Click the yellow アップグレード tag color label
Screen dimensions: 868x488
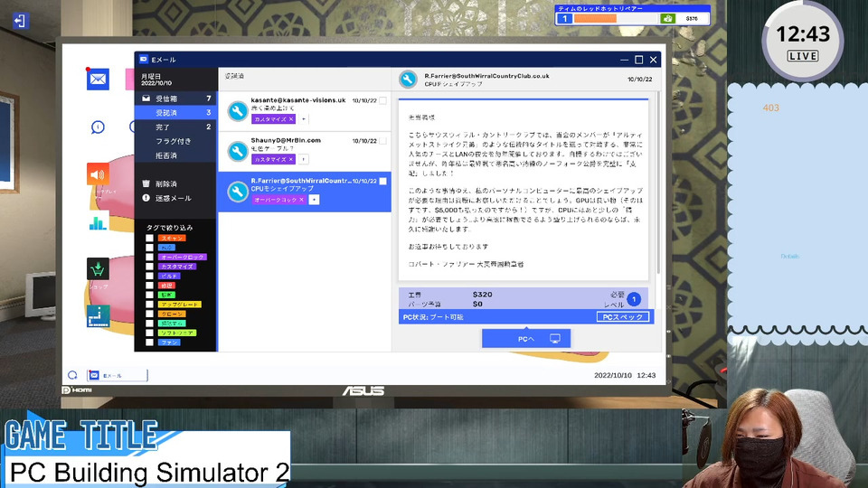179,305
